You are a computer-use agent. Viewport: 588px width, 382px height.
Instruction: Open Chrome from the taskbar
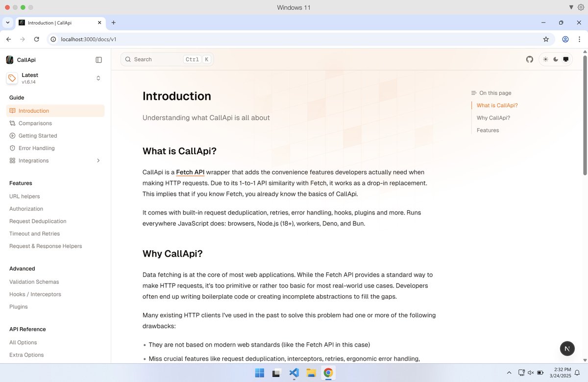point(328,373)
